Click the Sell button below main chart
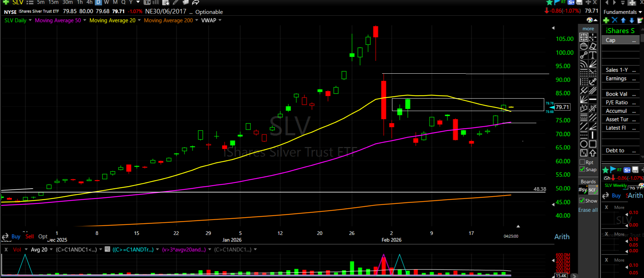This screenshot has height=278, width=644. click(30, 236)
